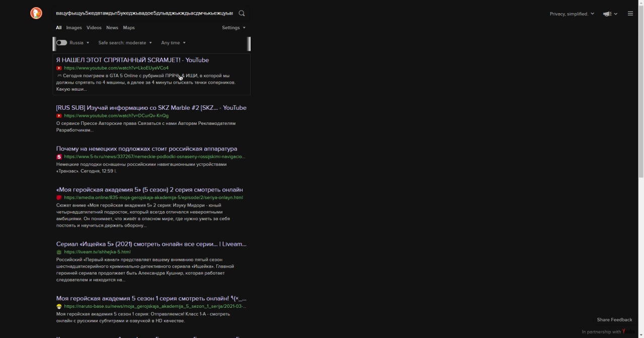The height and width of the screenshot is (338, 644).
Task: Click the О сервисе Прессе snippet text
Action: [x=146, y=126]
